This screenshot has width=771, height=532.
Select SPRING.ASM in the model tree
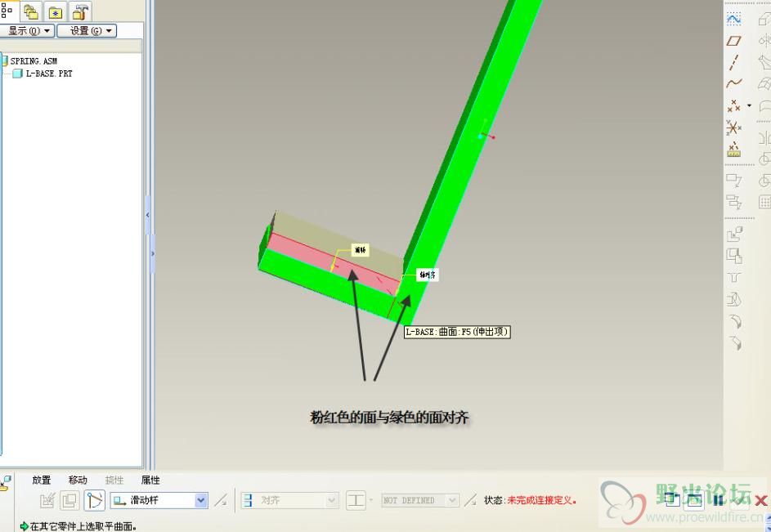[34, 61]
